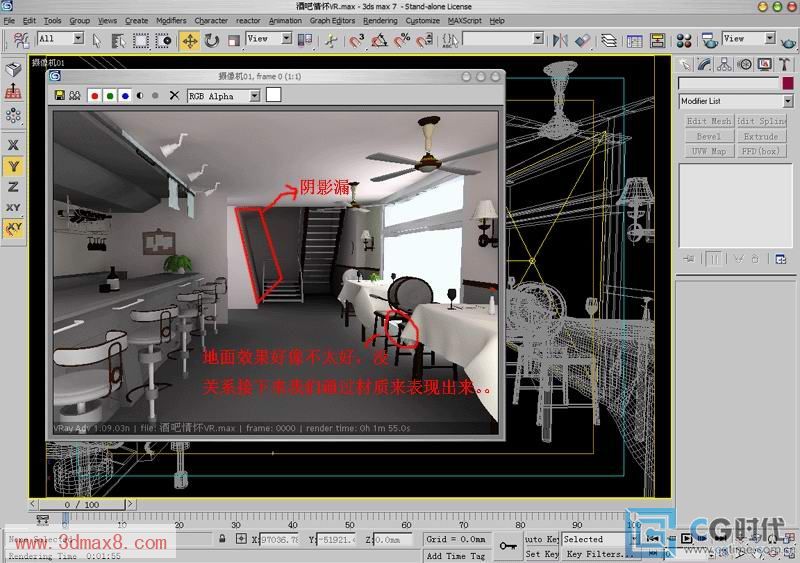Toggle the green channel in render window

pos(110,96)
